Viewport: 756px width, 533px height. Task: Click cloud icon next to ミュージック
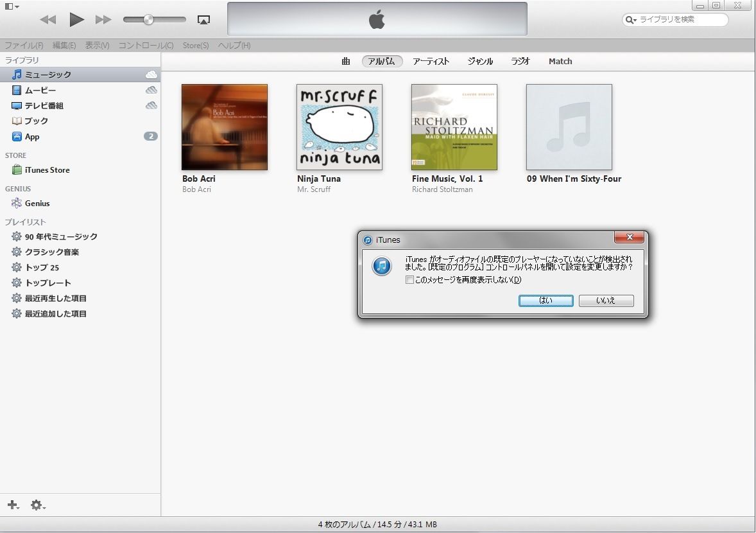[151, 74]
